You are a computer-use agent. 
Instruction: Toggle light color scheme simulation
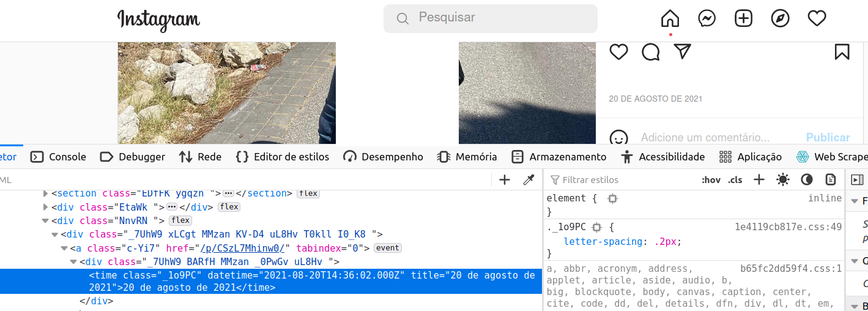(783, 179)
